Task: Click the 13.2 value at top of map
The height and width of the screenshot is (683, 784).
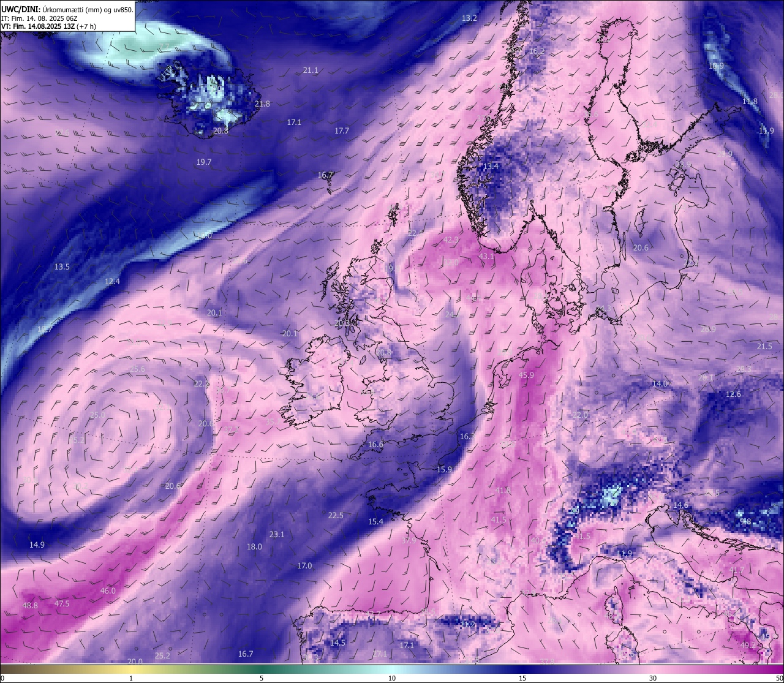Action: pyautogui.click(x=469, y=18)
